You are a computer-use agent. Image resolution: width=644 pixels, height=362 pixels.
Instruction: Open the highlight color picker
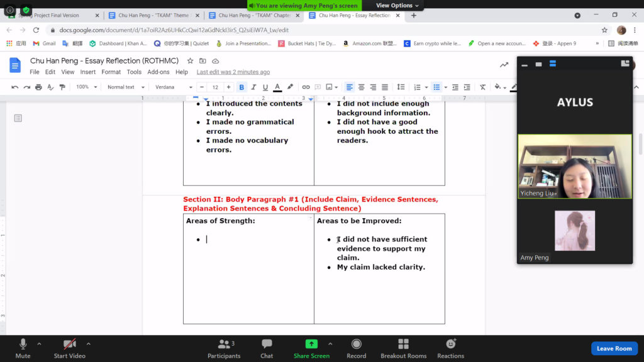291,87
